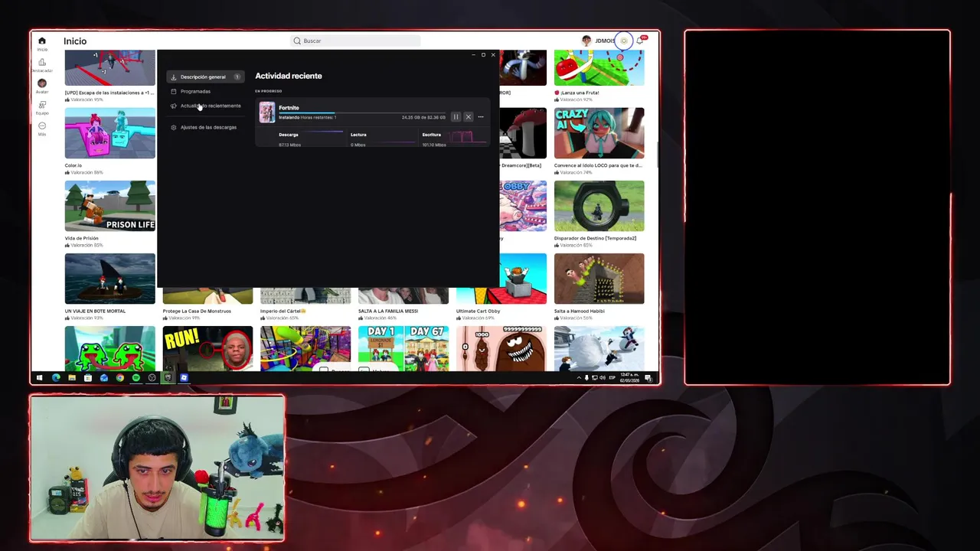Open Equipo in Roblox sidebar
This screenshot has width=980, height=551.
pos(42,107)
